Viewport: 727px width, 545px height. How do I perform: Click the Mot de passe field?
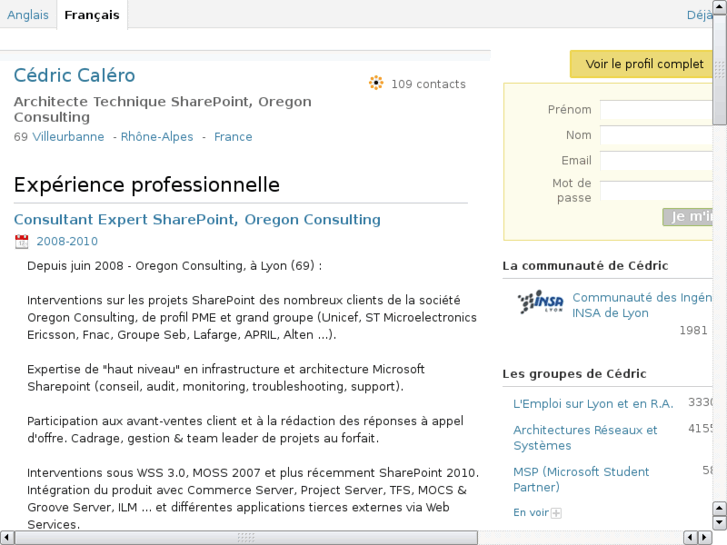(x=655, y=190)
